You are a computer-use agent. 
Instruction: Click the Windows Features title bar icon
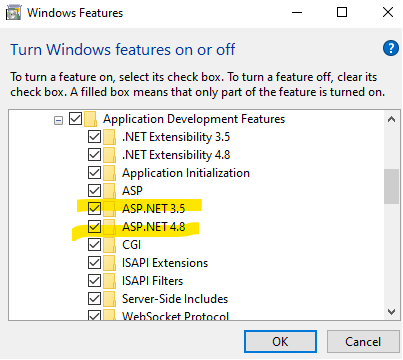[14, 13]
